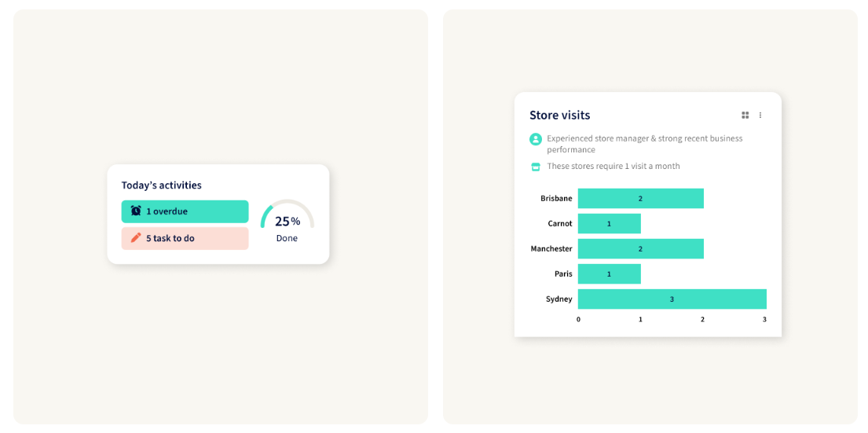Click the pencil icon beside task to do
Viewport: 868px width, 433px height.
click(x=136, y=238)
